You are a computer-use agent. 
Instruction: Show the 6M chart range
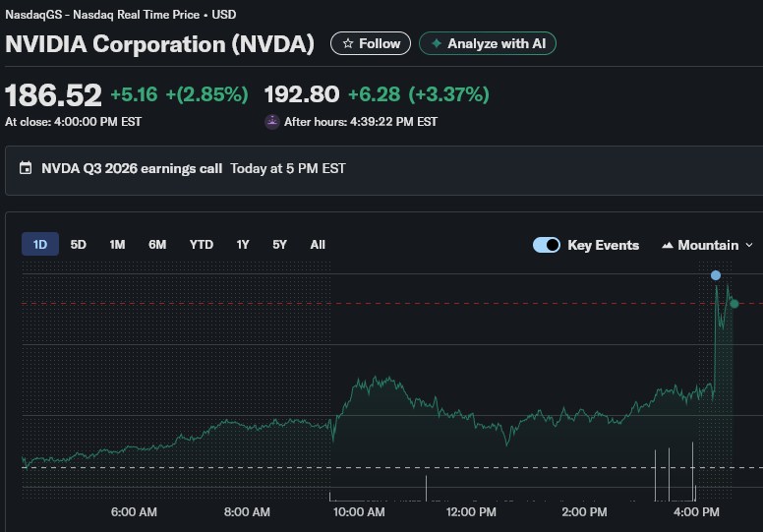(x=157, y=245)
